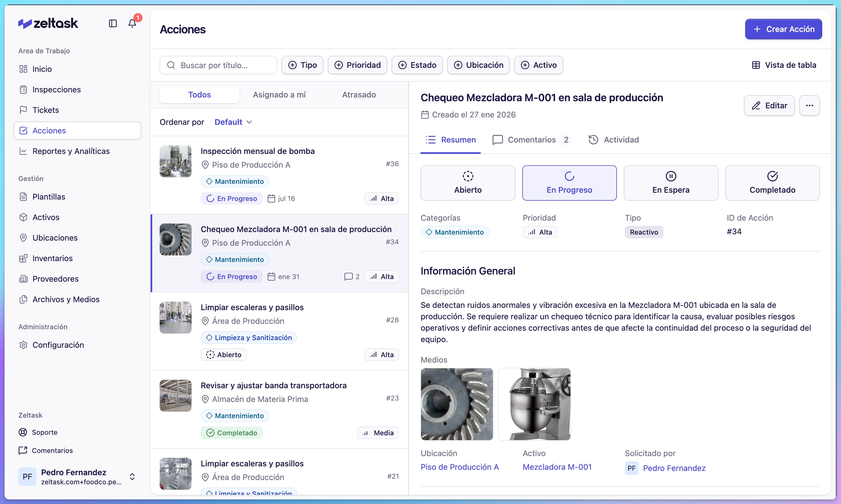
Task: Switch to Vista de tabla
Action: coord(784,65)
